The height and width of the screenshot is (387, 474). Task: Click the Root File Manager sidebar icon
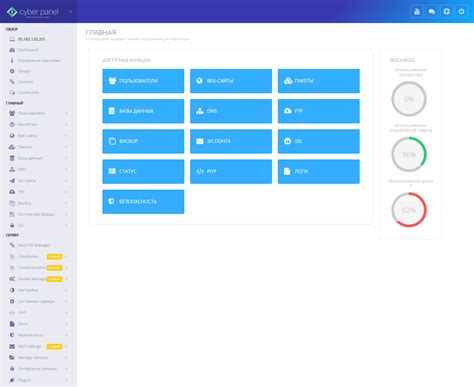point(12,245)
